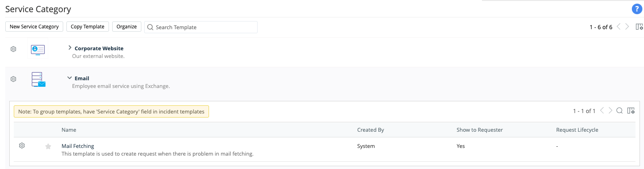Open the Mail Fetching template
The width and height of the screenshot is (644, 169).
pyautogui.click(x=78, y=146)
